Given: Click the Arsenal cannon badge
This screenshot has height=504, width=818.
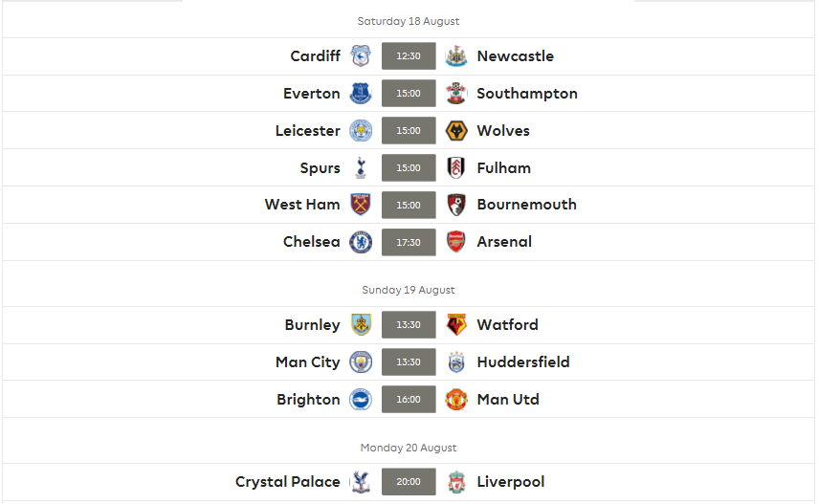Looking at the screenshot, I should point(456,242).
